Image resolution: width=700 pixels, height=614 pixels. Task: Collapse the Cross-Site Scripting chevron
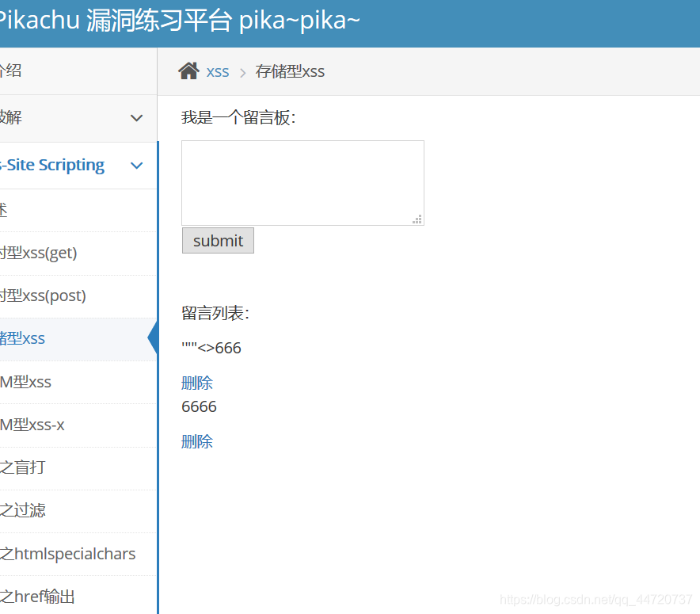(x=136, y=166)
